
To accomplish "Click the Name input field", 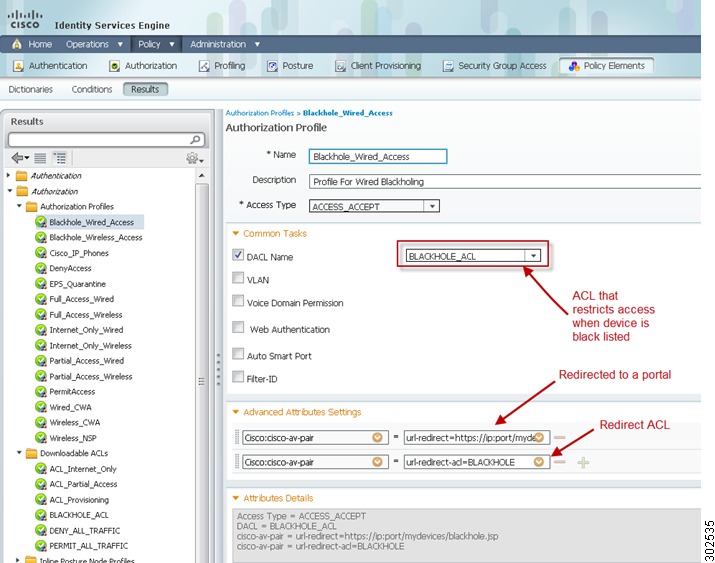I will [378, 156].
